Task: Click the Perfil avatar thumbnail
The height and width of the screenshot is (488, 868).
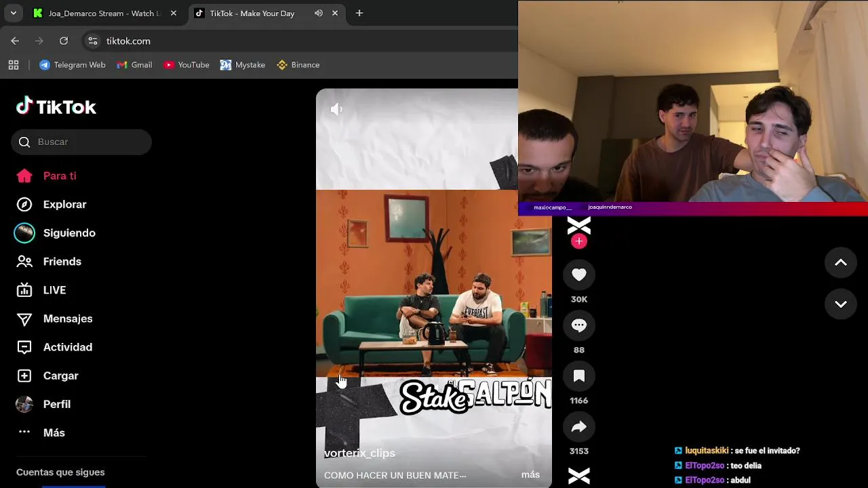Action: pyautogui.click(x=24, y=404)
